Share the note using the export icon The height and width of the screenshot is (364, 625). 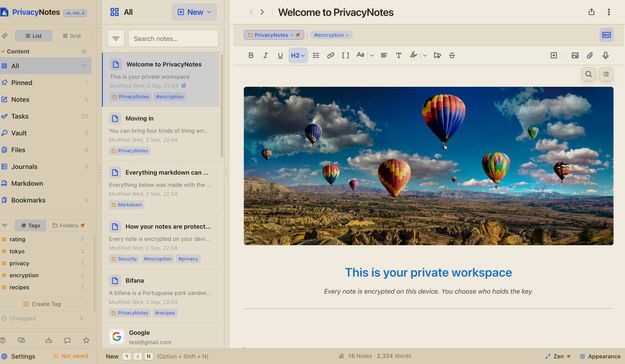(592, 12)
